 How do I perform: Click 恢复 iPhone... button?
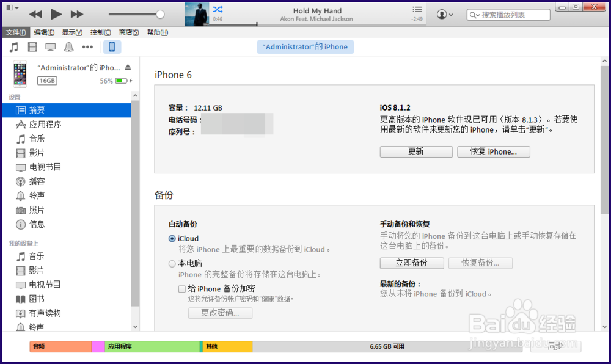tap(494, 152)
